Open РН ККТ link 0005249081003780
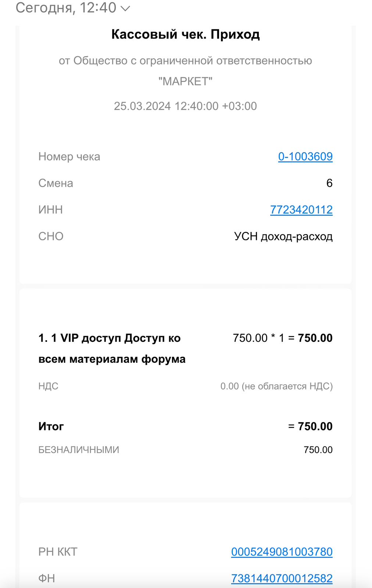372x588 pixels. [282, 552]
